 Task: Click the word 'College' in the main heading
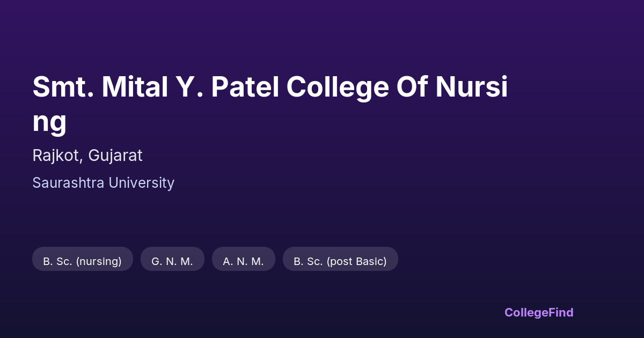(x=337, y=87)
